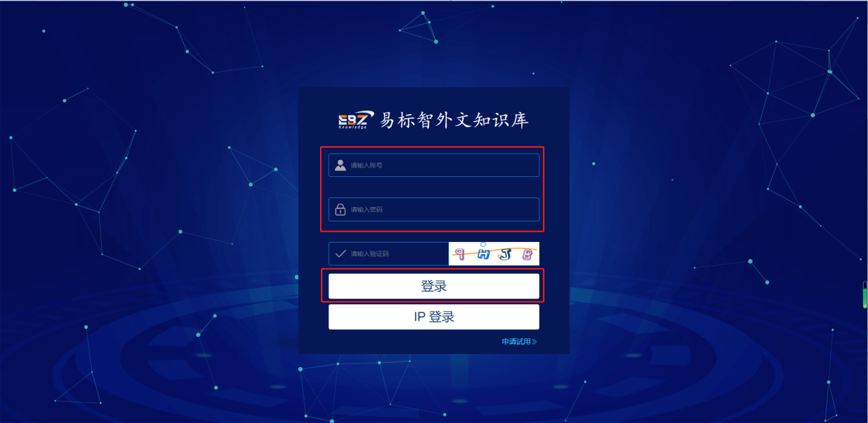Click the 易标智外文知识库 title text
The image size is (868, 423).
click(454, 120)
